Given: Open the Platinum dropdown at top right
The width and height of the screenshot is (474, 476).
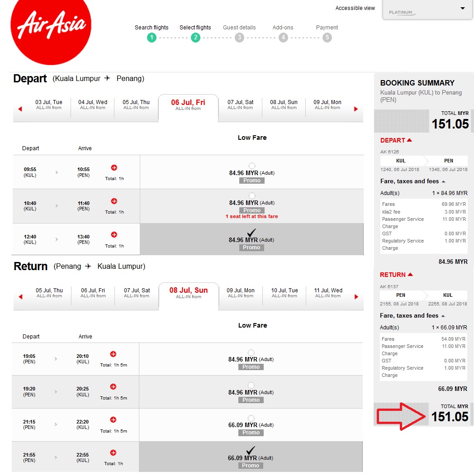Looking at the screenshot, I should pyautogui.click(x=462, y=9).
